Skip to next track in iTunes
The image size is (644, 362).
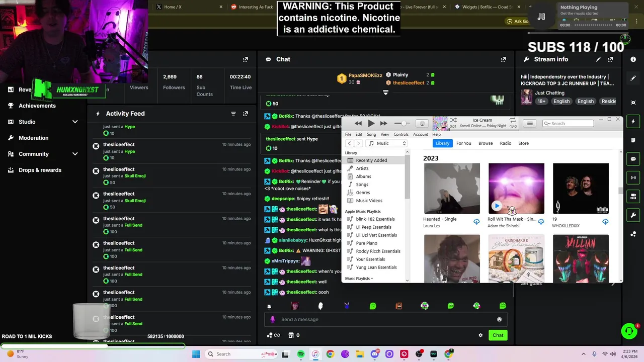point(384,123)
